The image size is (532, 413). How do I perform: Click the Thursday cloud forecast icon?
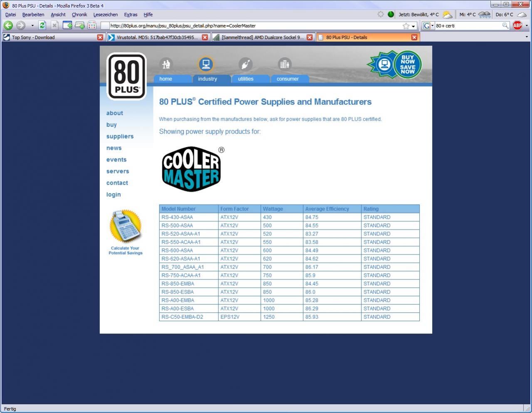(x=522, y=15)
